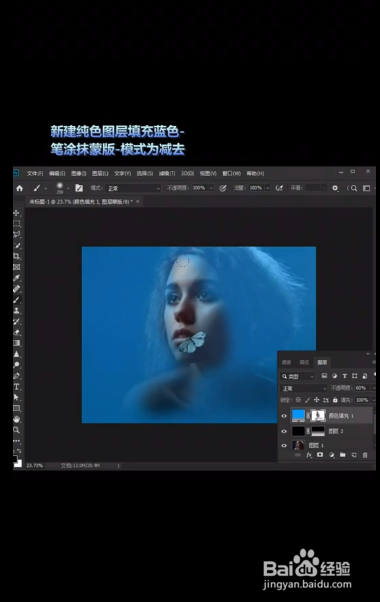This screenshot has height=602, width=380.
Task: Open the brush tool preset picker
Action: tap(40, 188)
